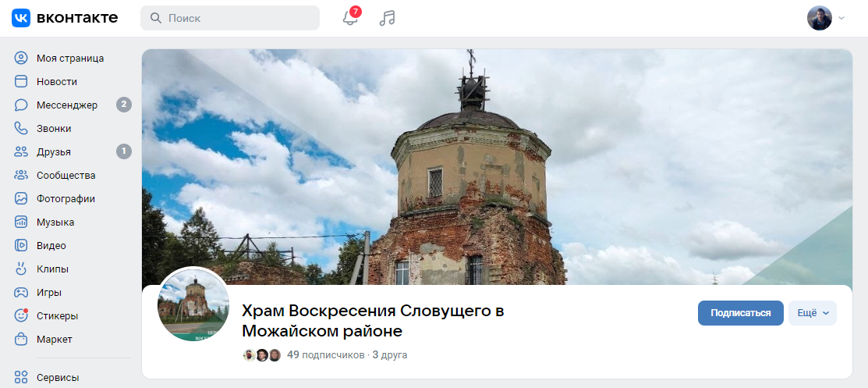The width and height of the screenshot is (868, 388).
Task: Open Clips icon in sidebar
Action: pos(21,269)
